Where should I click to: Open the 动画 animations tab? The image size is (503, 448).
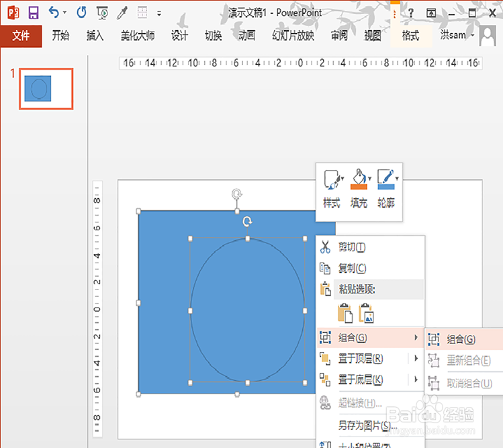(246, 36)
